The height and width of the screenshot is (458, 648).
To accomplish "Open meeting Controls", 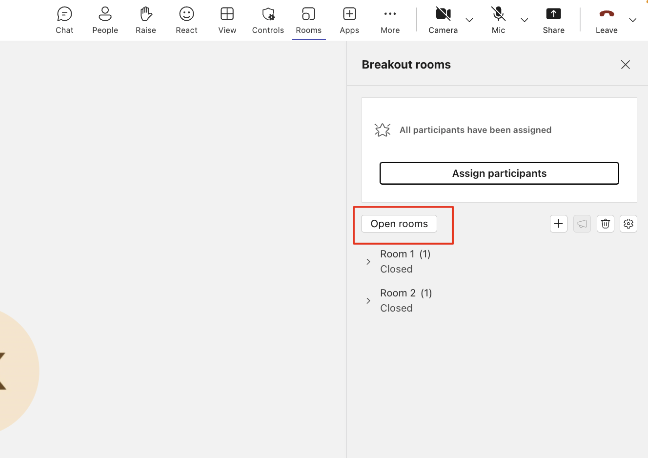I will (267, 19).
